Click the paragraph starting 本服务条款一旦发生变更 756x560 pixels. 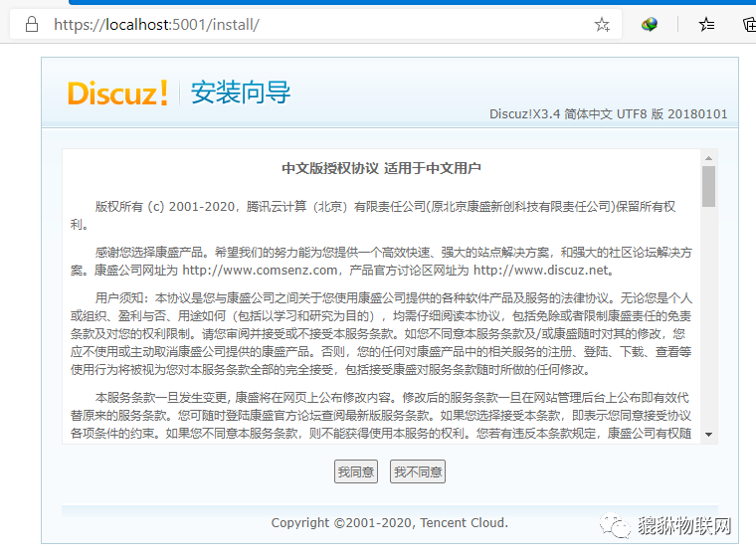coord(381,416)
